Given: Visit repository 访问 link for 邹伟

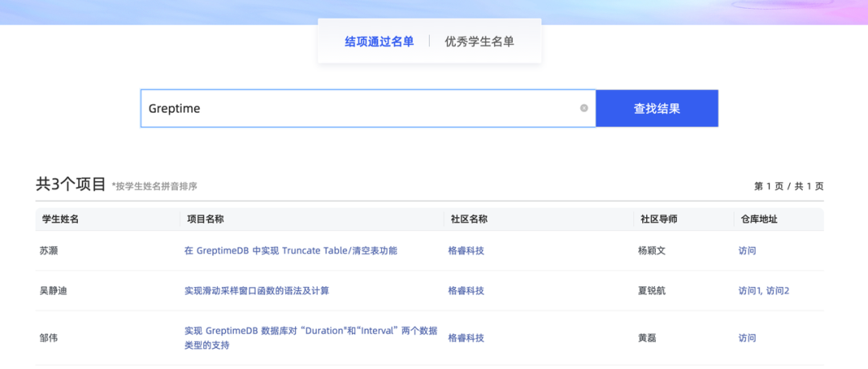Looking at the screenshot, I should [x=747, y=338].
